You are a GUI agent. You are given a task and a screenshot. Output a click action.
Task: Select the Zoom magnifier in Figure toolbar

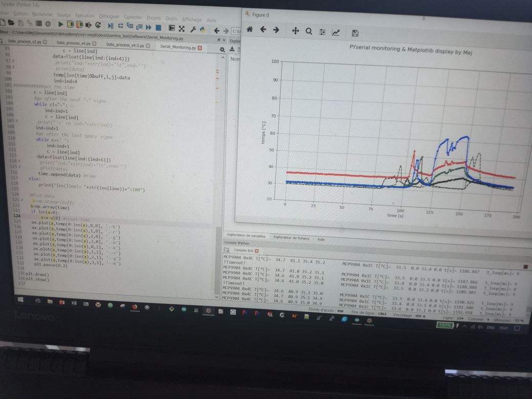[x=309, y=31]
